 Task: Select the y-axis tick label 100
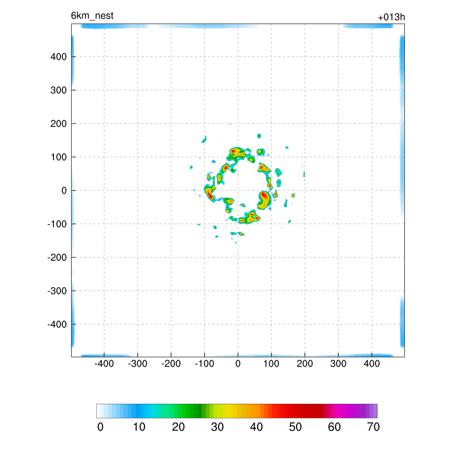tap(59, 157)
